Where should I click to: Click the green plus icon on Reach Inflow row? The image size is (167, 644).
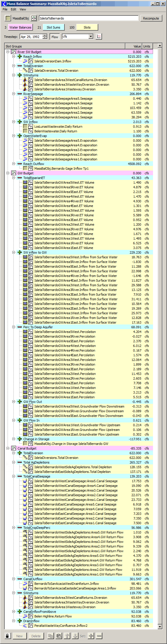tap(20, 57)
